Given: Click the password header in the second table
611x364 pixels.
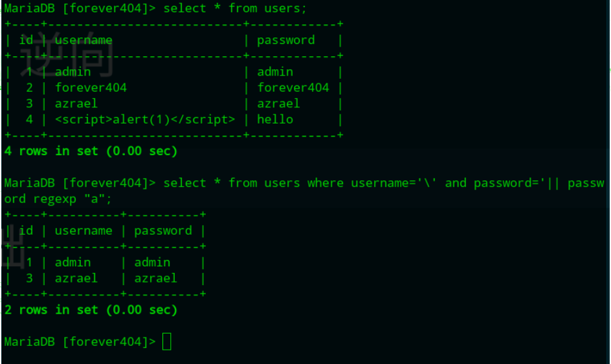Looking at the screenshot, I should pyautogui.click(x=163, y=231).
